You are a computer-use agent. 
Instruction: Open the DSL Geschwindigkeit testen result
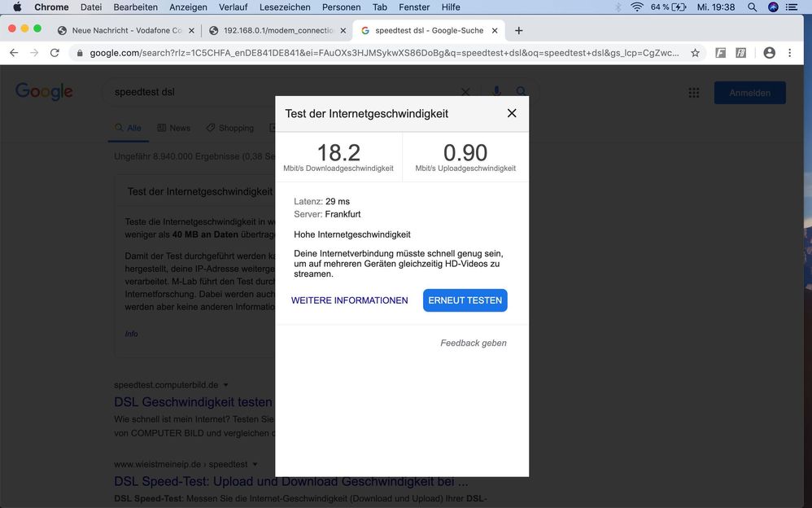193,401
